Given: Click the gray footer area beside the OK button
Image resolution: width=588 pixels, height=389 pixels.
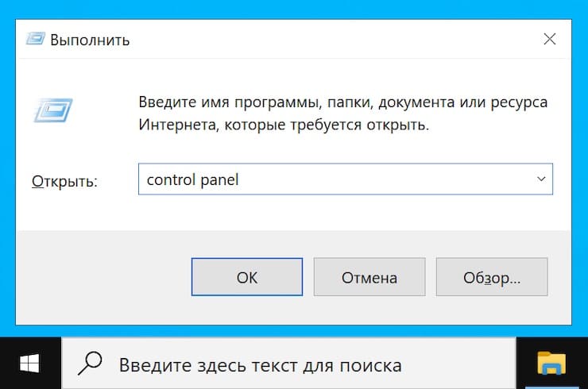Looking at the screenshot, I should [x=103, y=278].
